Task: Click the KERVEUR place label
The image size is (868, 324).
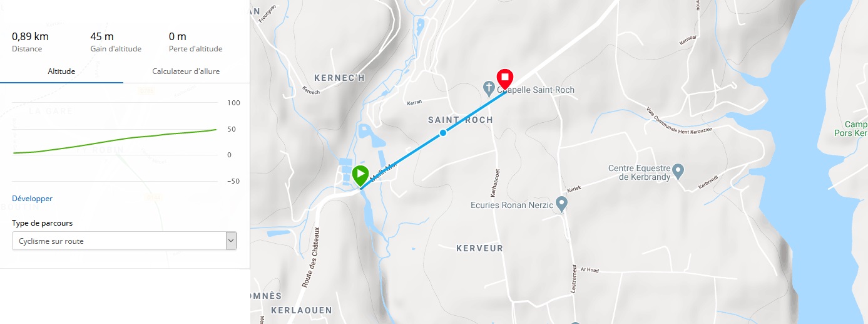Action: tap(480, 249)
